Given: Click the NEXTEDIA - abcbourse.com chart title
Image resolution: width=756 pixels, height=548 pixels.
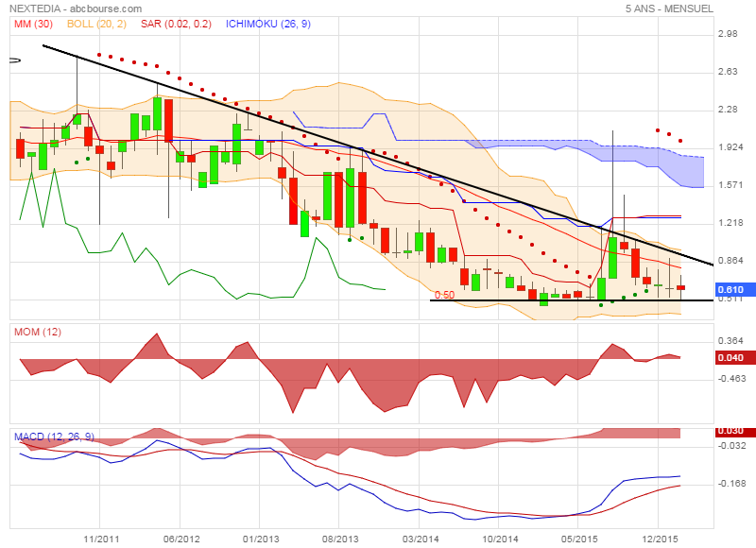Looking at the screenshot, I should pos(76,9).
